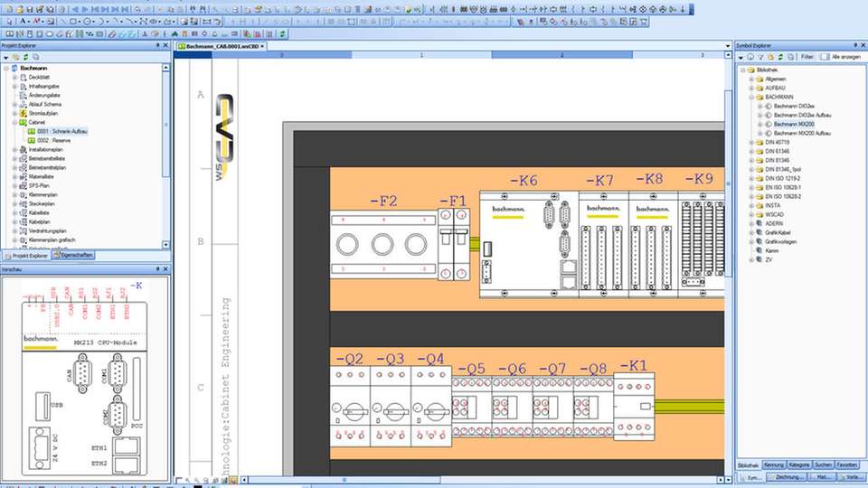Expand the Installationsplan tree node
Screen dimensions: 868x488
click(x=15, y=149)
